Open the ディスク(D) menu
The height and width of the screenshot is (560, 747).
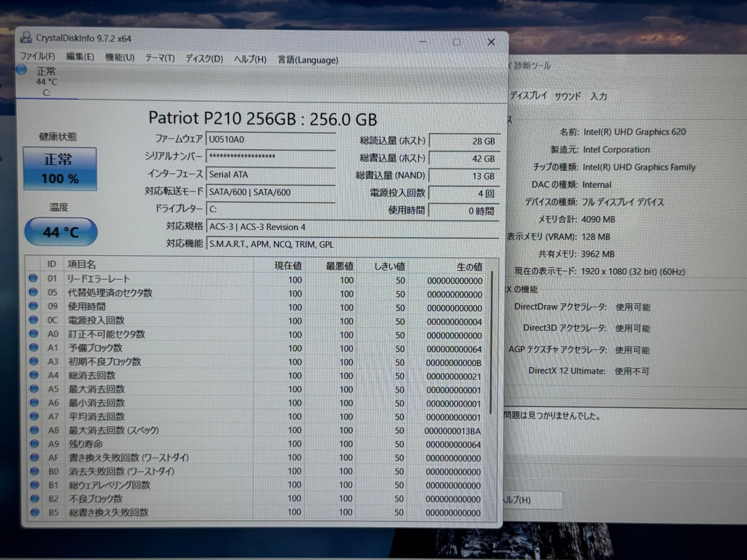point(204,58)
